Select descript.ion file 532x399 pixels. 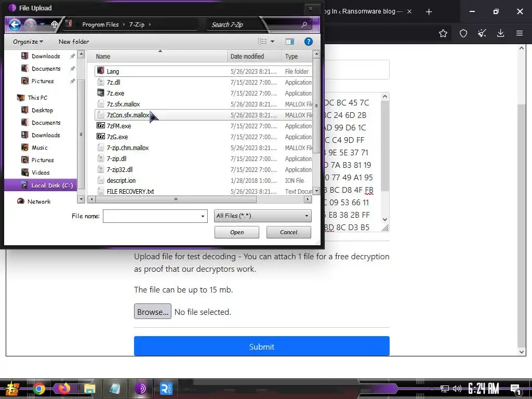click(204, 180)
